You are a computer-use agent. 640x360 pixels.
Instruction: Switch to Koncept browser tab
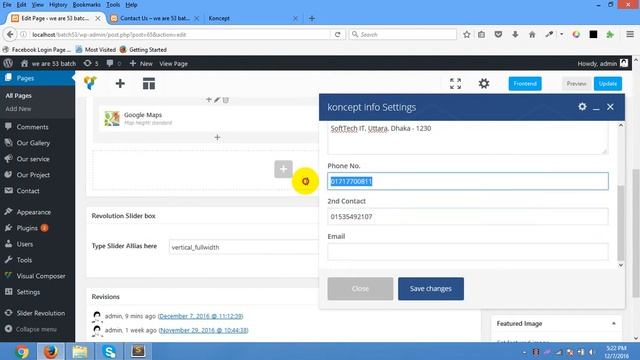pyautogui.click(x=253, y=18)
